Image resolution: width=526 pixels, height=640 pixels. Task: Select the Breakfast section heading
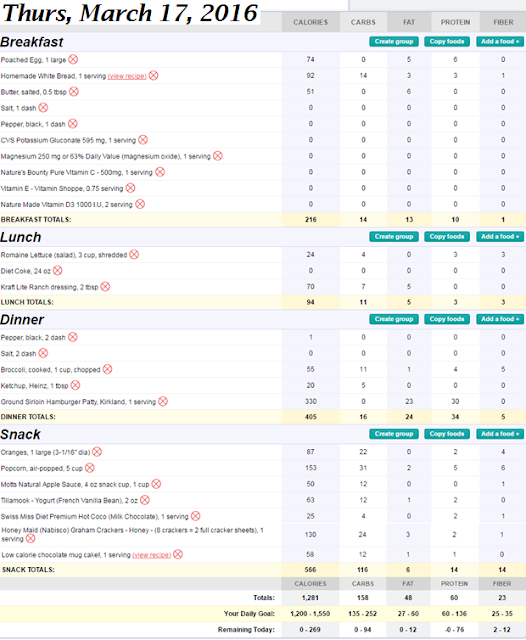click(x=32, y=42)
